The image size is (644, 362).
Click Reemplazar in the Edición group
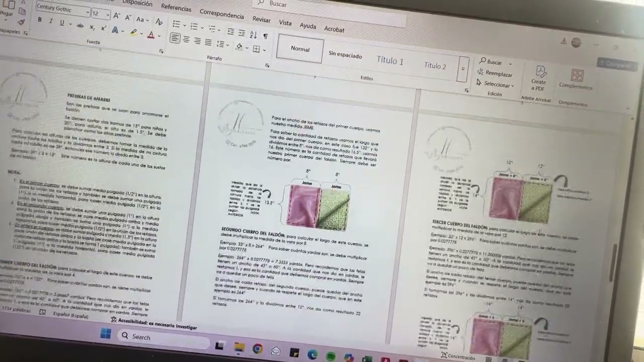click(494, 73)
